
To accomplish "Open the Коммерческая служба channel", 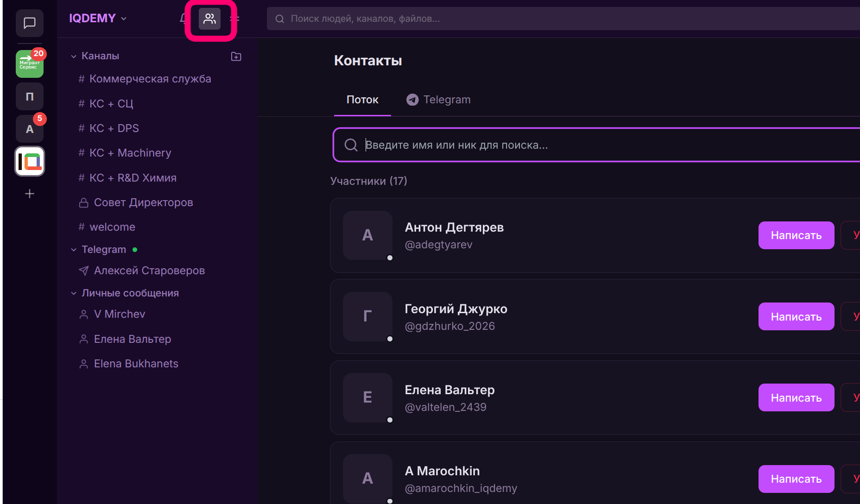I will 150,79.
